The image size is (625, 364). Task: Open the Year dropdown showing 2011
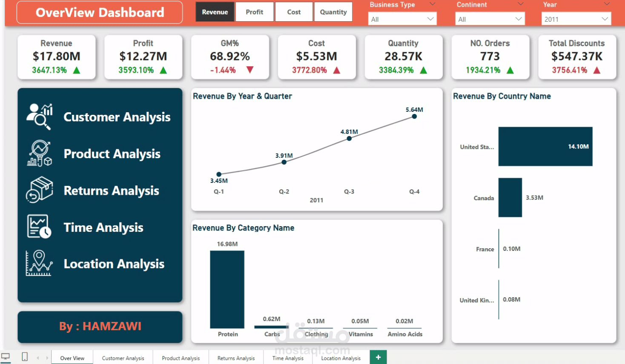[x=576, y=19]
